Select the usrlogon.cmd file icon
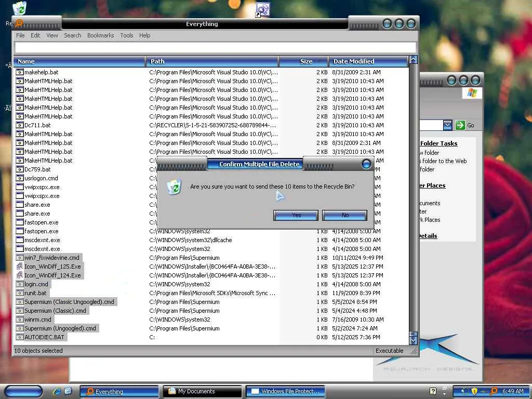532x399 pixels. [x=20, y=178]
